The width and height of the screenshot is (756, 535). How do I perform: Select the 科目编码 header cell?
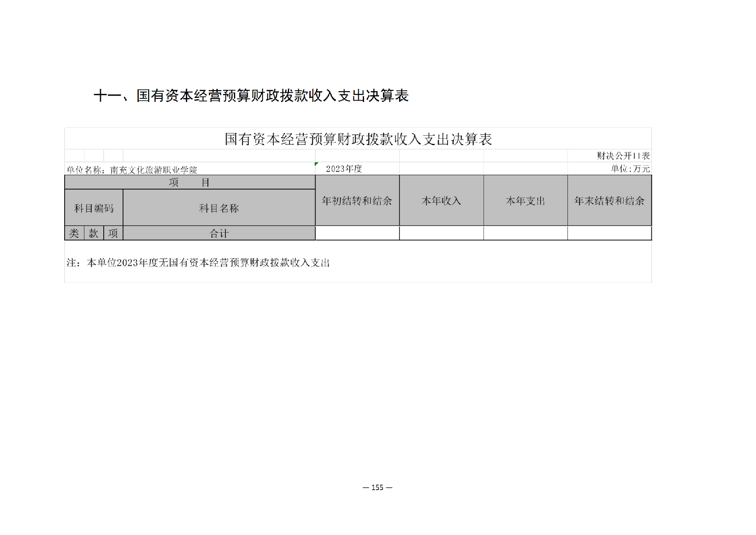click(94, 208)
